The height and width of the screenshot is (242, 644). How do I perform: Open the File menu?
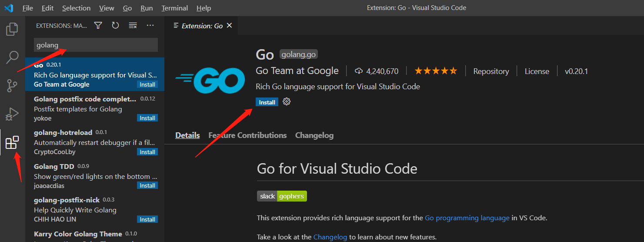(27, 8)
